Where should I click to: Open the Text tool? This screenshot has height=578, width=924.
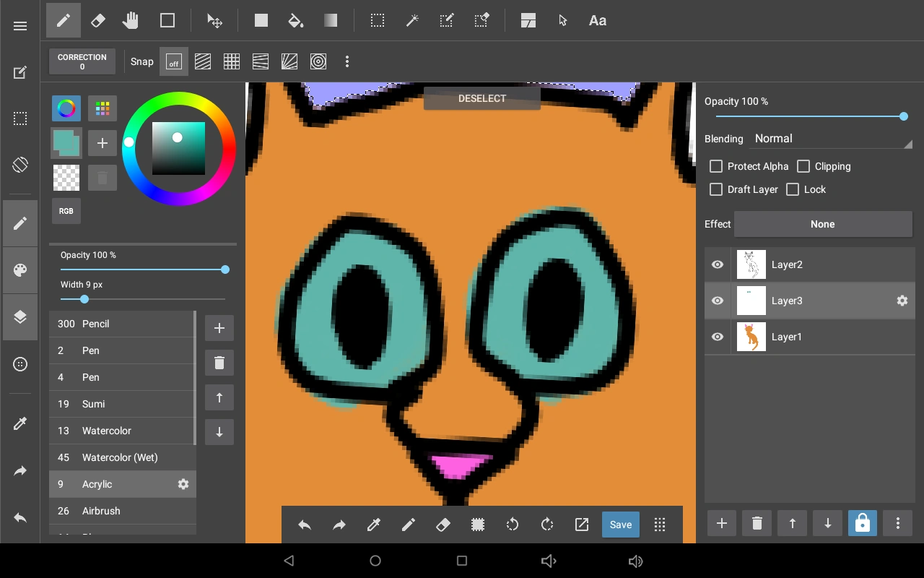pyautogui.click(x=597, y=21)
